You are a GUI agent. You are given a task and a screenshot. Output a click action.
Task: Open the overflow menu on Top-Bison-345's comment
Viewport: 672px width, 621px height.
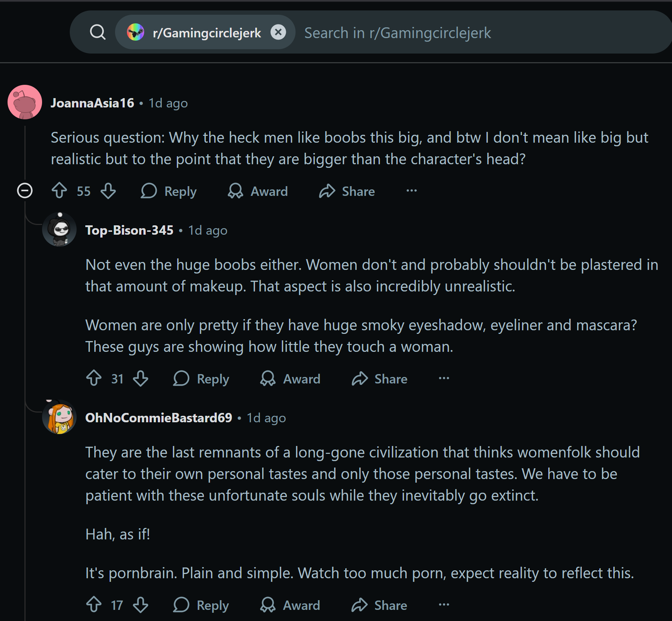444,378
